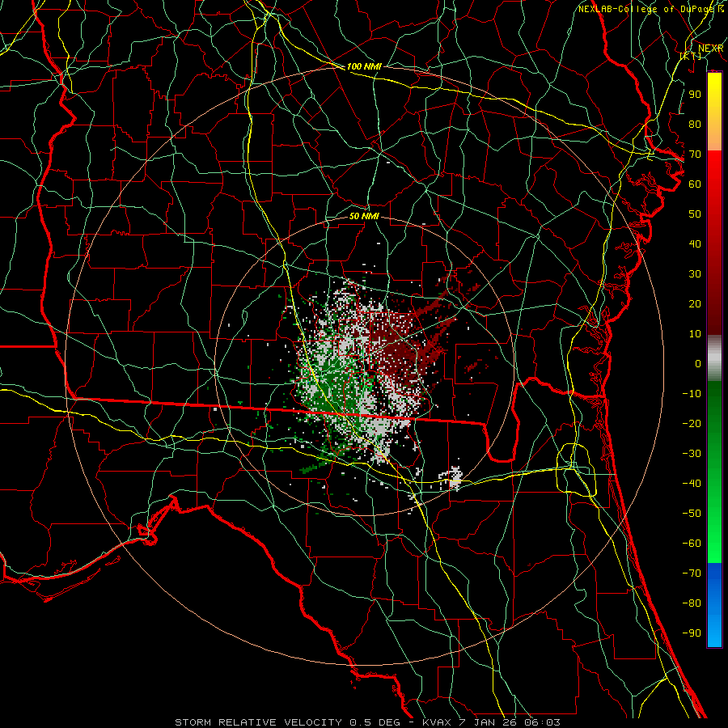728x728 pixels.
Task: Click the 60 value on velocity scale
Action: [x=695, y=184]
